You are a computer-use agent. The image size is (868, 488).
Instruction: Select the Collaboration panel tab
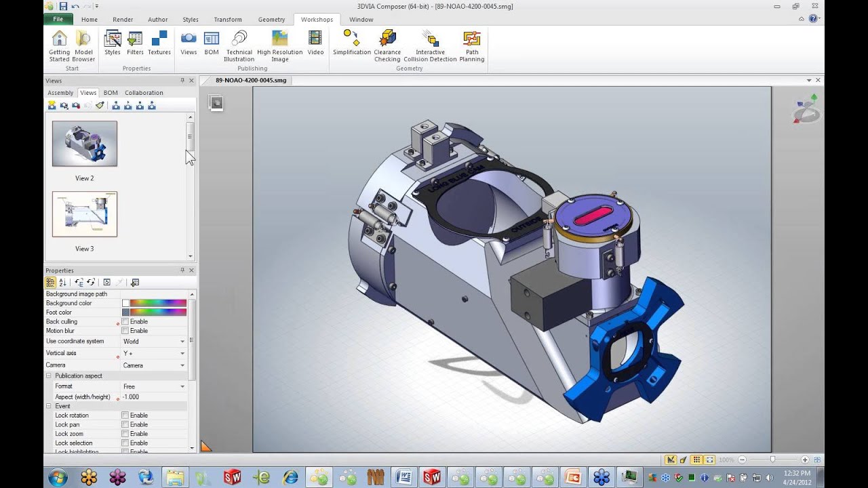pos(144,93)
